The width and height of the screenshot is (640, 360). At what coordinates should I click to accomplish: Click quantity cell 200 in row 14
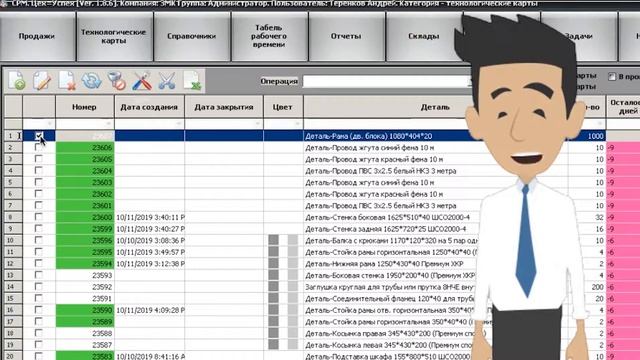(586, 287)
